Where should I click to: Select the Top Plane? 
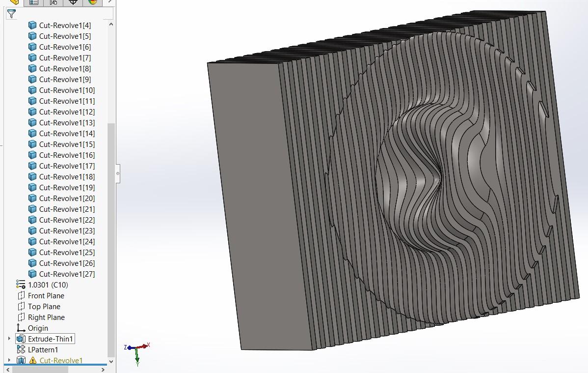[x=43, y=306]
